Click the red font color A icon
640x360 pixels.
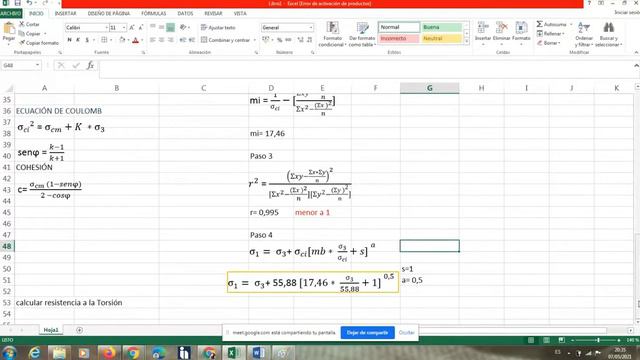click(x=136, y=40)
